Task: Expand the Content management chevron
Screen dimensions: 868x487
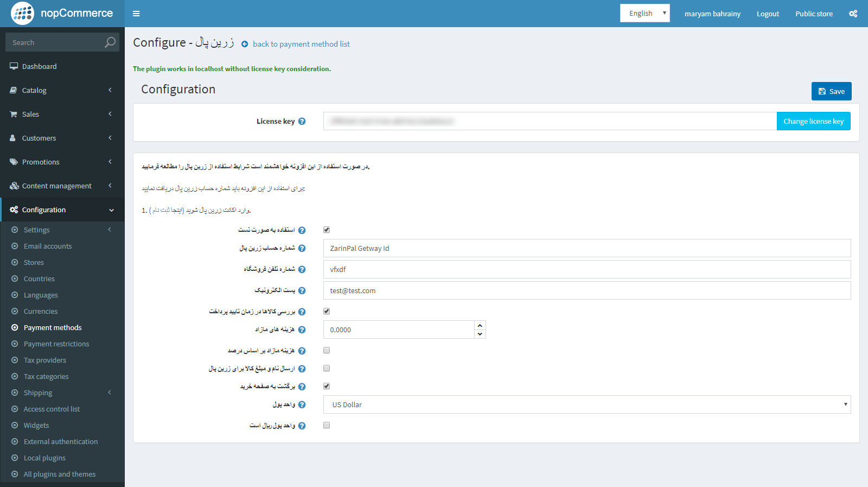Action: [110, 186]
